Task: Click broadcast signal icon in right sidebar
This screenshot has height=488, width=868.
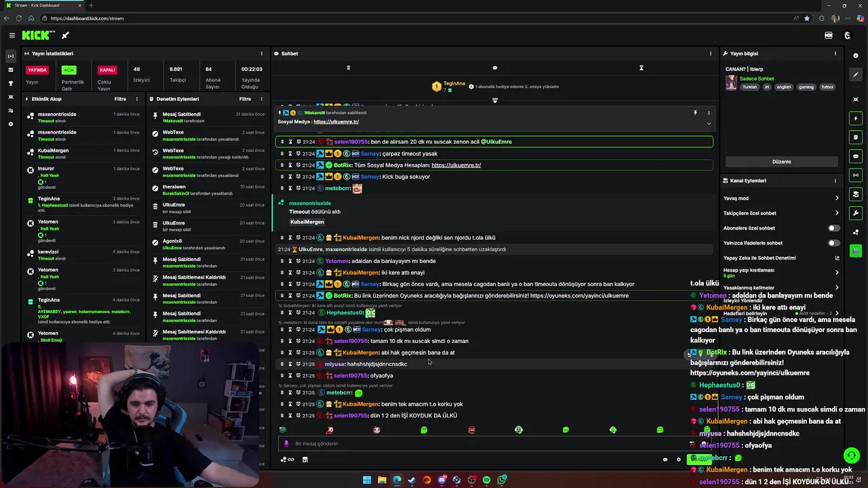Action: [x=856, y=175]
